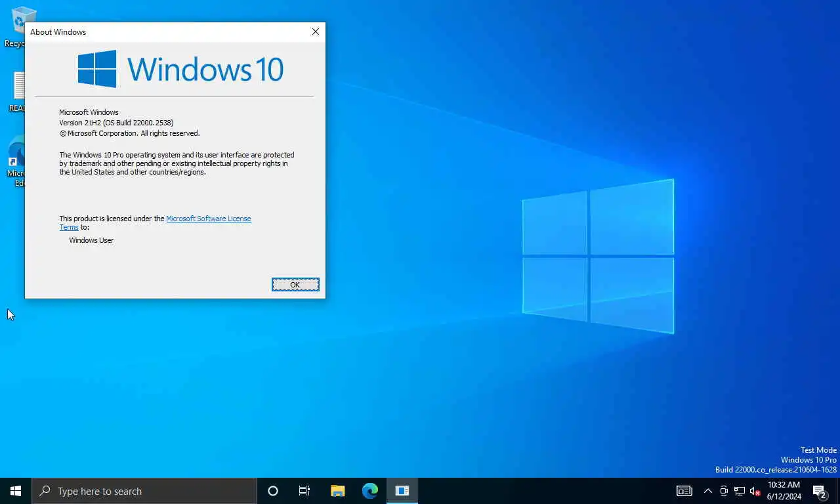Show hidden system tray icons
This screenshot has width=840, height=504.
[x=708, y=491]
